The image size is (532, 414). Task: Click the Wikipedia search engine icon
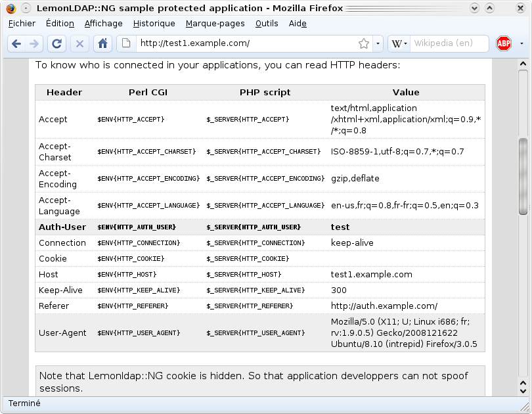point(397,43)
